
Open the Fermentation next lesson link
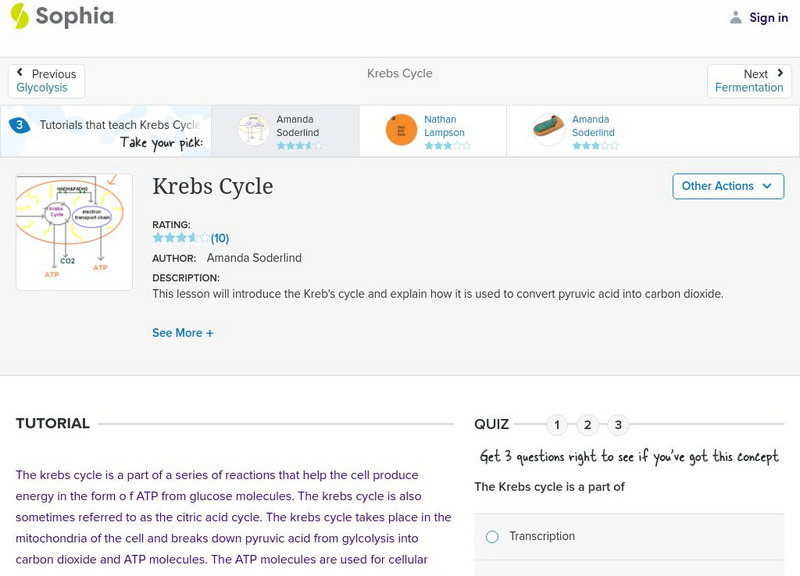(x=749, y=88)
